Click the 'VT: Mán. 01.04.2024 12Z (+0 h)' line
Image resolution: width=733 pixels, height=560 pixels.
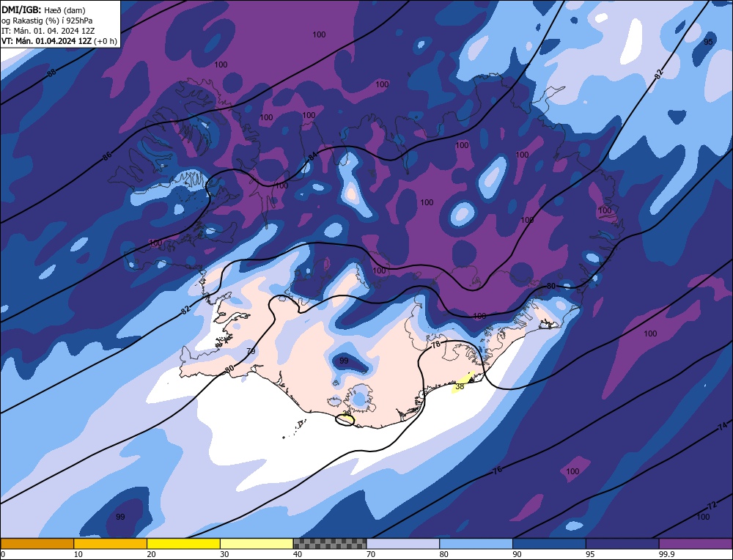[59, 40]
